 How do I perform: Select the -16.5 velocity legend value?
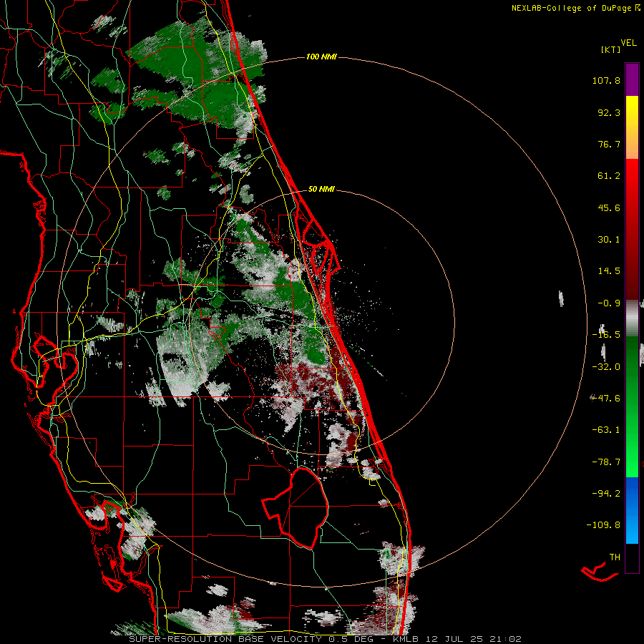point(606,335)
